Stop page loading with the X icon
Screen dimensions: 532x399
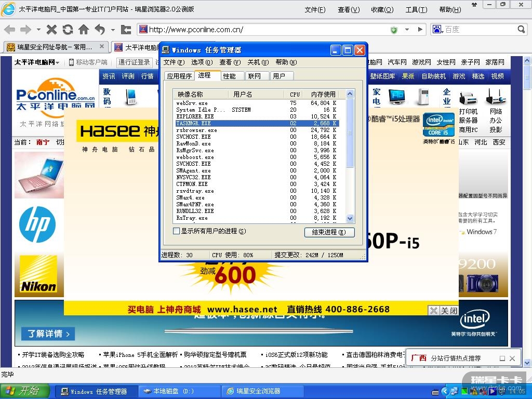[51, 30]
